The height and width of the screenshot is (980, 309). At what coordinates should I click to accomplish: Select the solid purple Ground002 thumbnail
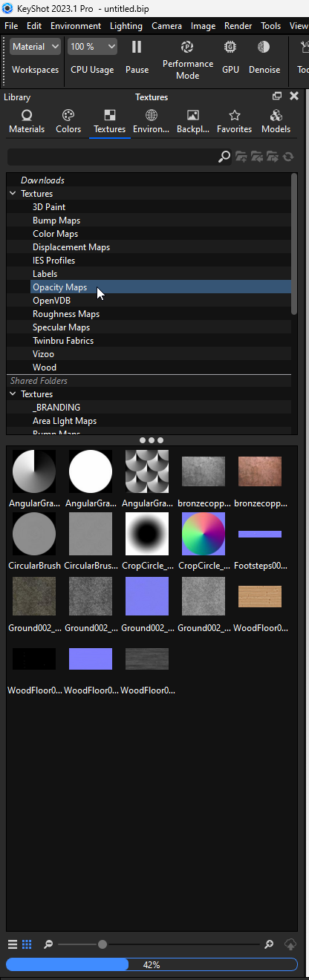click(147, 596)
